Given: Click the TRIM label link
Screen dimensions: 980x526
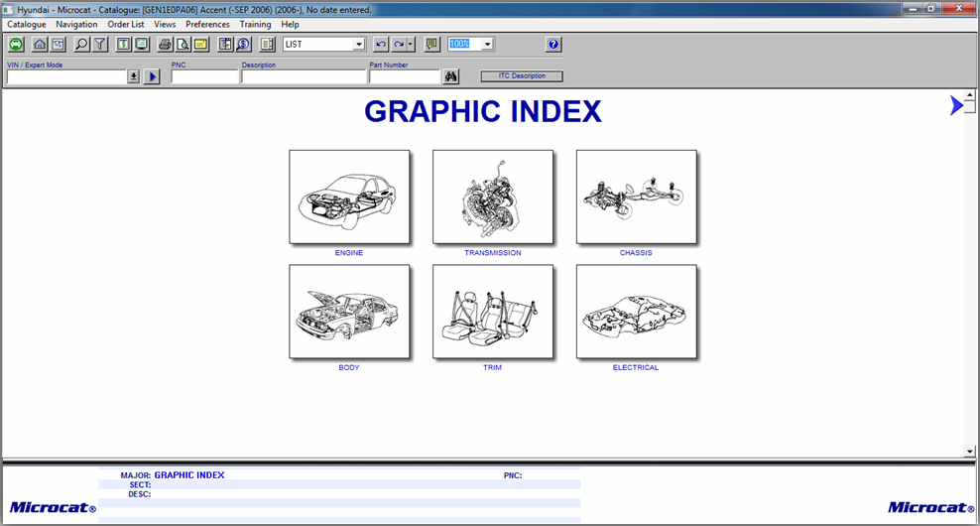Looking at the screenshot, I should tap(493, 368).
